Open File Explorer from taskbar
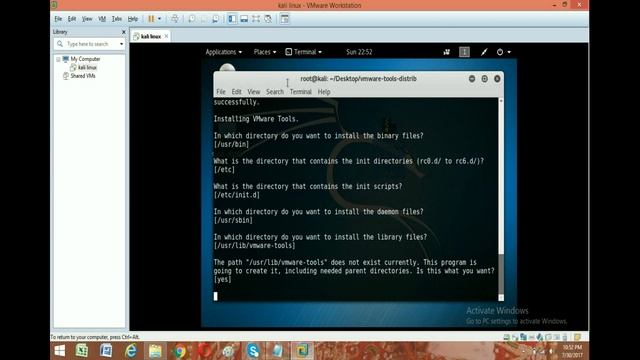 155,351
